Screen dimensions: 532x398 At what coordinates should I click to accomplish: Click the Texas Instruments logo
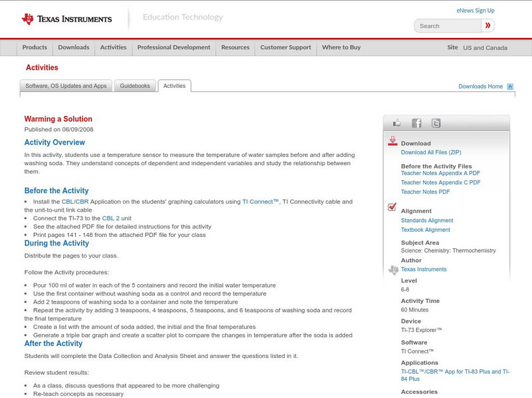click(66, 19)
